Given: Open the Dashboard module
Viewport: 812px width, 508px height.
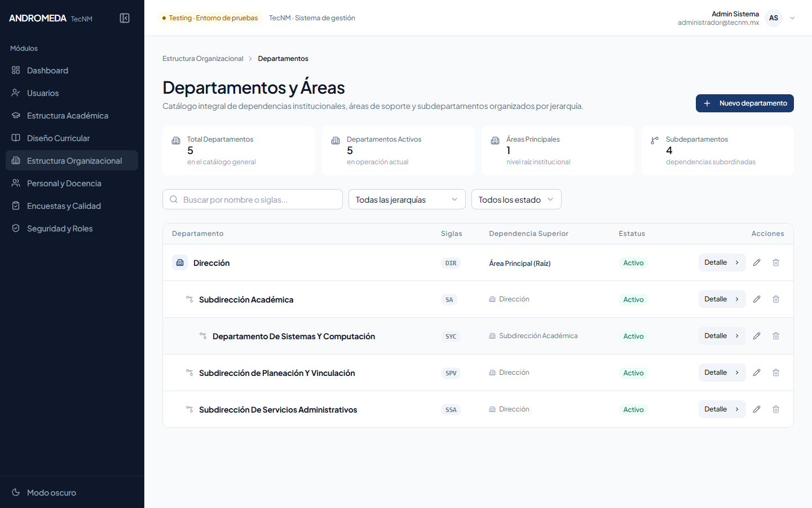Looking at the screenshot, I should coord(72,70).
